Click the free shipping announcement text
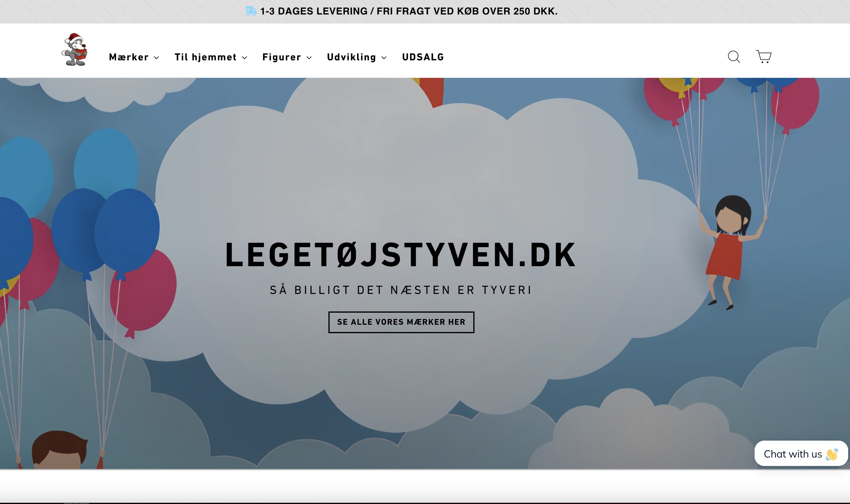This screenshot has height=504, width=850. [x=408, y=11]
